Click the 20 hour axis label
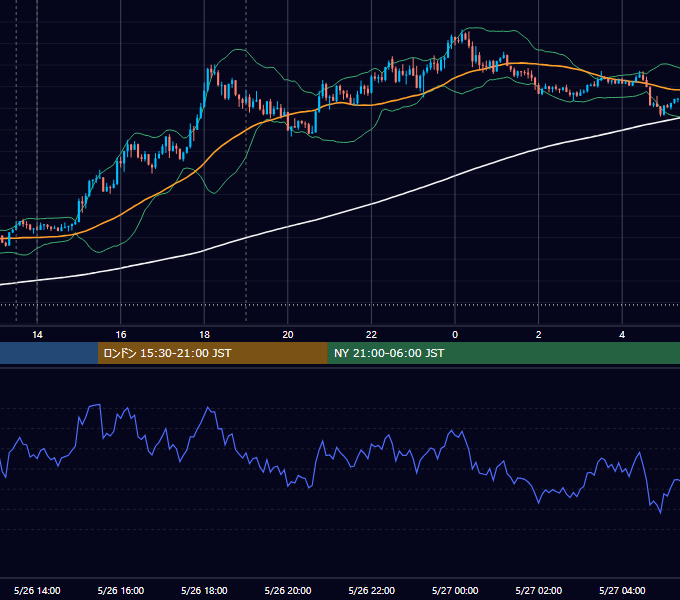Screen dimensions: 680x600 pos(288,335)
